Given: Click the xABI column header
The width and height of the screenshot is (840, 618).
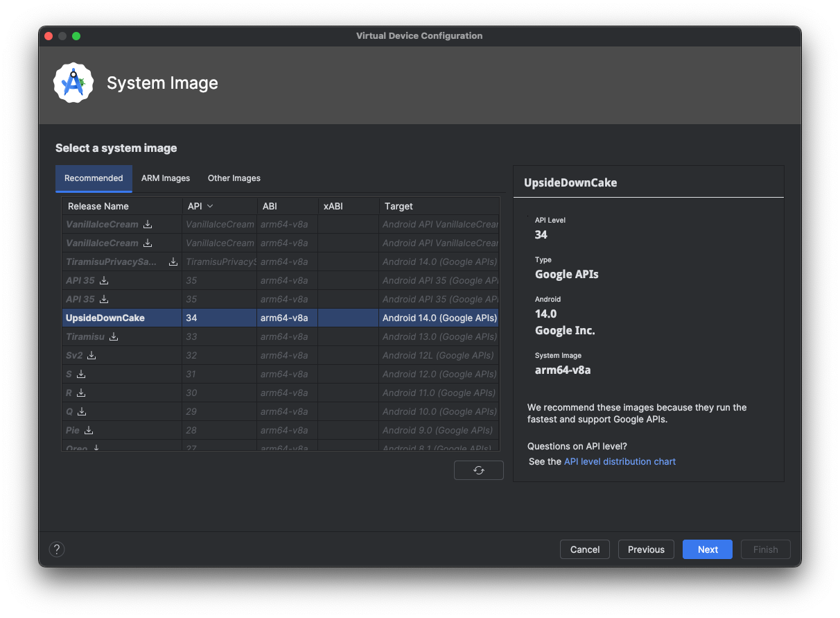Looking at the screenshot, I should (x=349, y=206).
